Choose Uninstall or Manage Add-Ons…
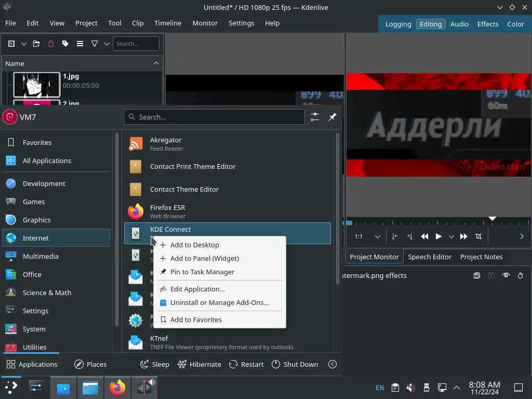This screenshot has width=532, height=399. pyautogui.click(x=220, y=303)
